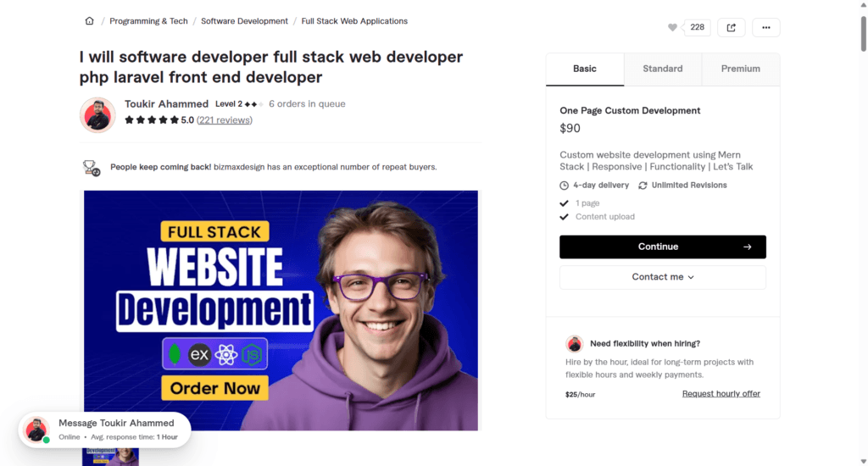Open Software Development breadcrumb
The image size is (868, 466).
click(x=244, y=21)
